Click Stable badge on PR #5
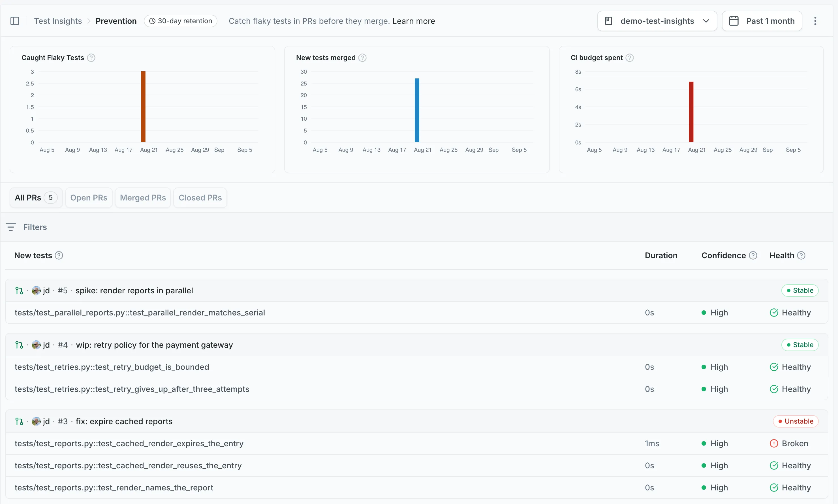838x504 pixels. (799, 291)
